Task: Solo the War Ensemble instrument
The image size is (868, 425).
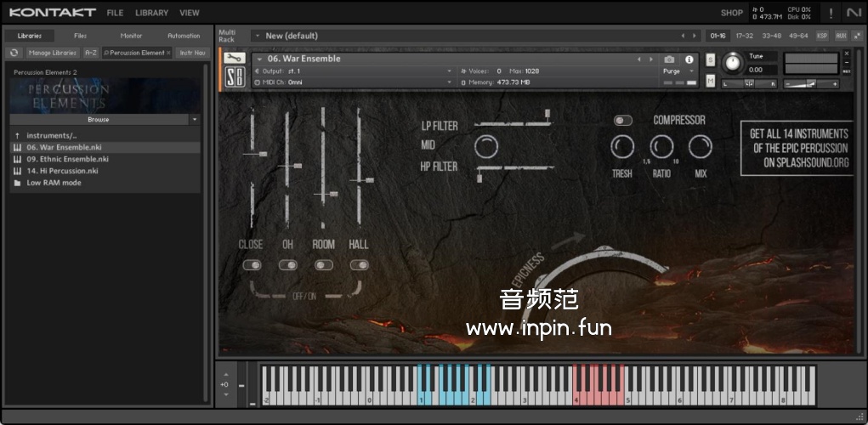Action: [x=711, y=60]
